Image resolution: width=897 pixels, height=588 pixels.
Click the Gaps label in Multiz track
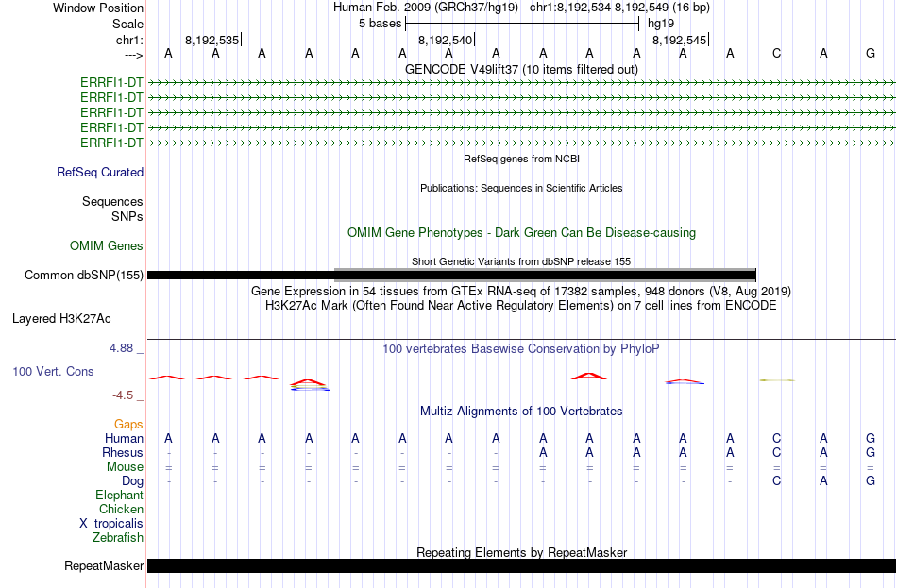pyautogui.click(x=128, y=425)
